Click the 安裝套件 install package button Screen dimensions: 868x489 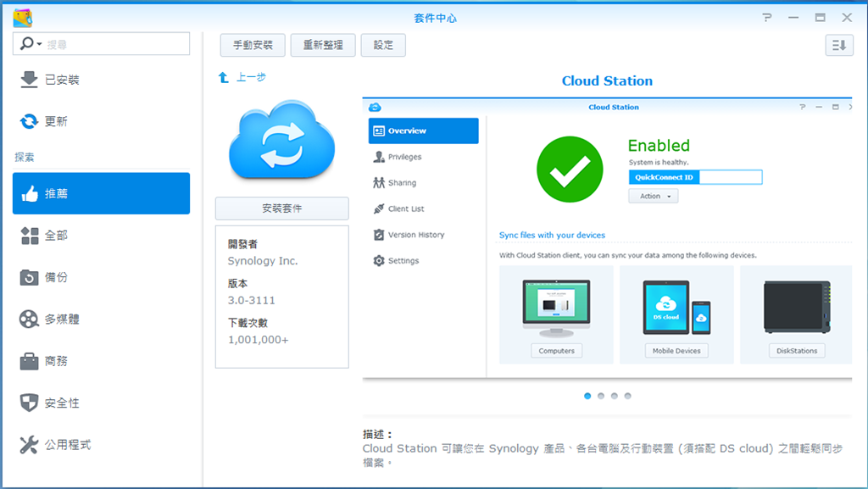point(281,208)
